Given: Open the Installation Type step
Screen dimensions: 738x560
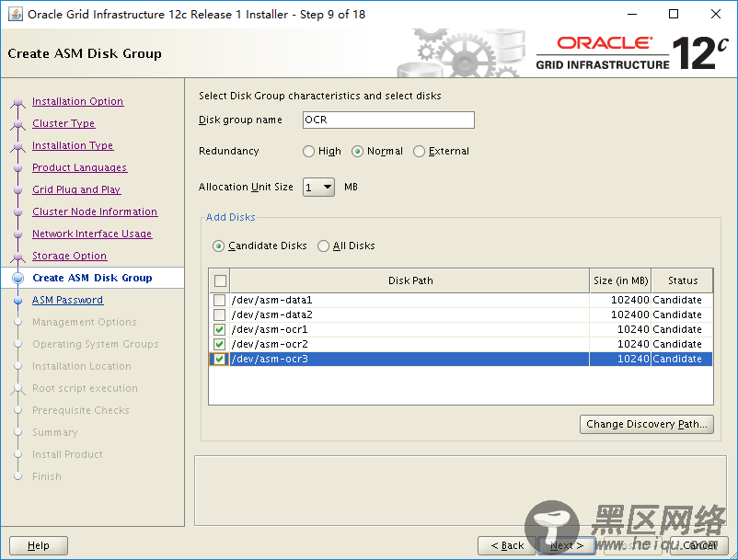Looking at the screenshot, I should 73,145.
